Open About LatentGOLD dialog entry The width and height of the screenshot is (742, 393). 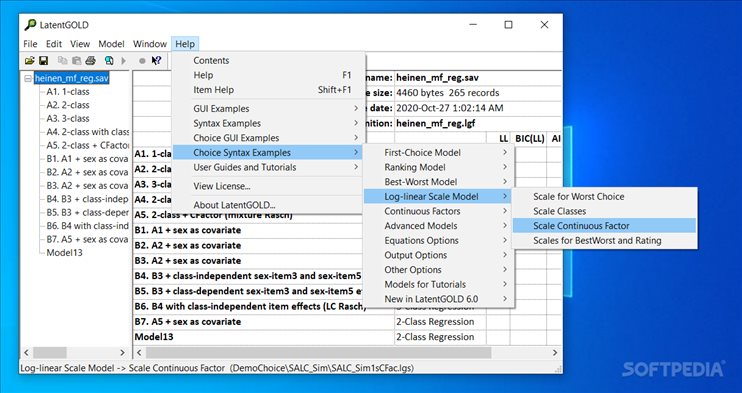[x=268, y=205]
